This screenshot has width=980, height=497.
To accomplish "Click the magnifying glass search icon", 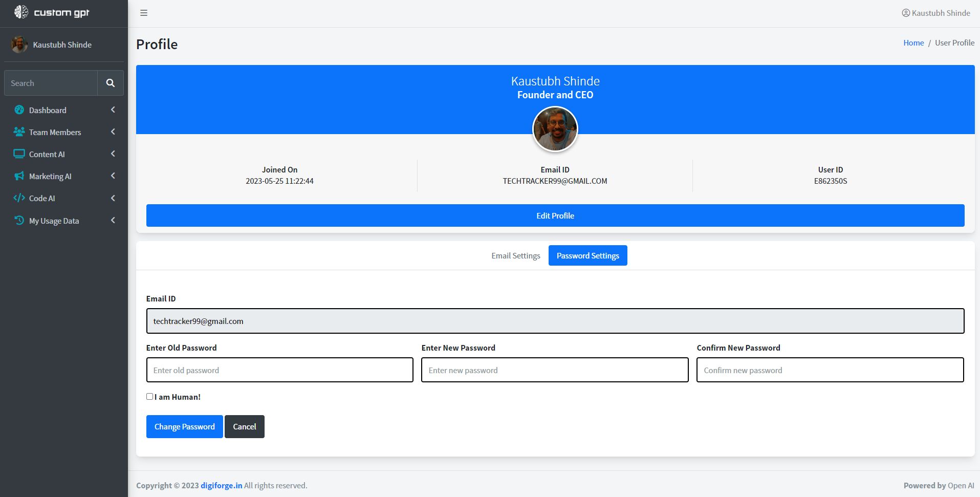I will coord(111,83).
